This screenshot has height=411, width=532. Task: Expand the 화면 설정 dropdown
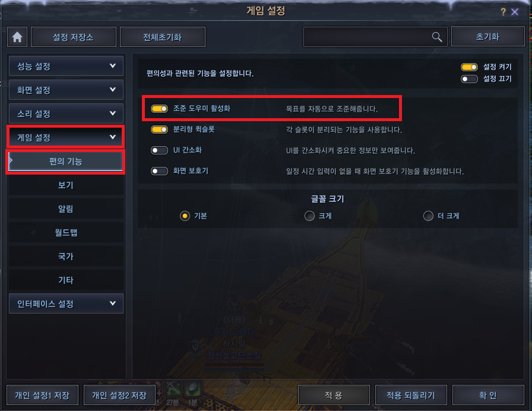(66, 90)
